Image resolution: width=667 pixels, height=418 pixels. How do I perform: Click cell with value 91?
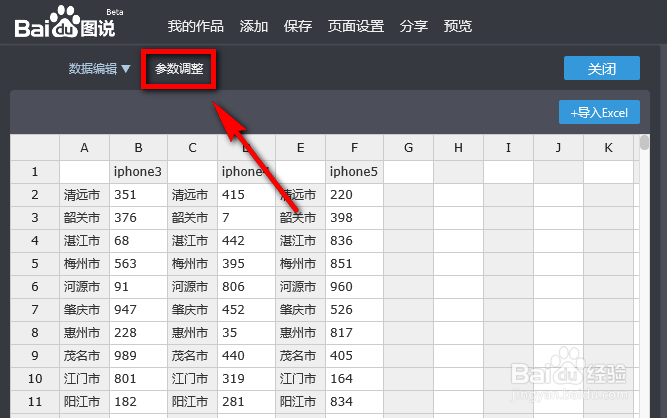click(x=138, y=287)
